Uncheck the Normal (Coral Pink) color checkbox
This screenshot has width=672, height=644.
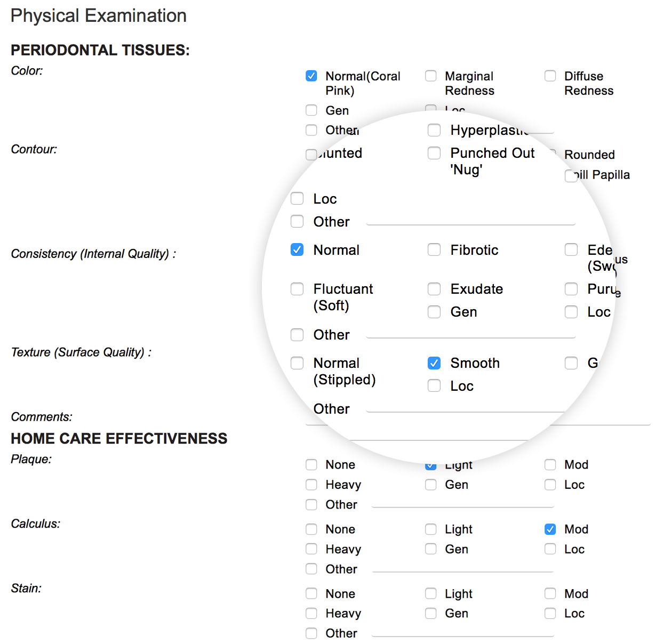click(x=311, y=76)
